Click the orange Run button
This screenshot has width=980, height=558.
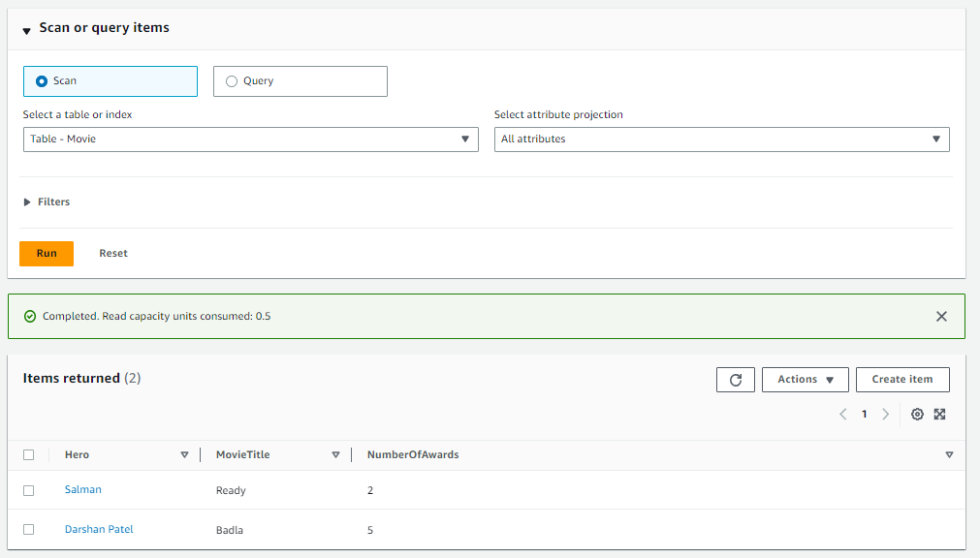[47, 254]
